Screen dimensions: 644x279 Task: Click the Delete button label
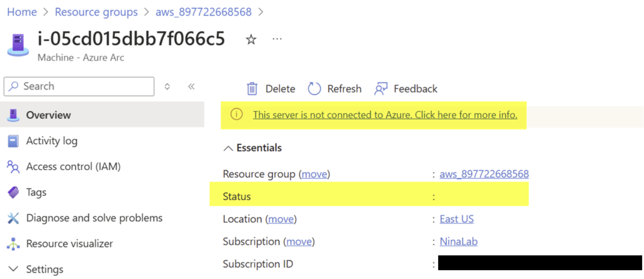(x=280, y=89)
